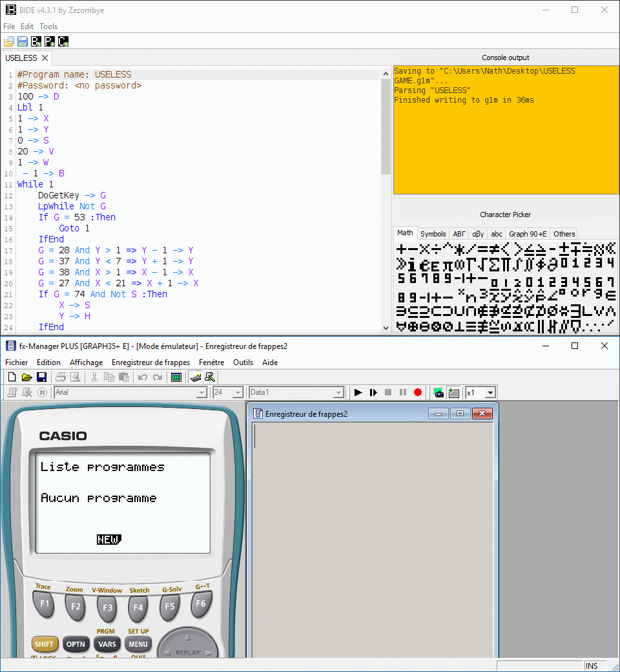Click the gold SHIFT key on the calculator
The width and height of the screenshot is (620, 672).
[x=45, y=644]
